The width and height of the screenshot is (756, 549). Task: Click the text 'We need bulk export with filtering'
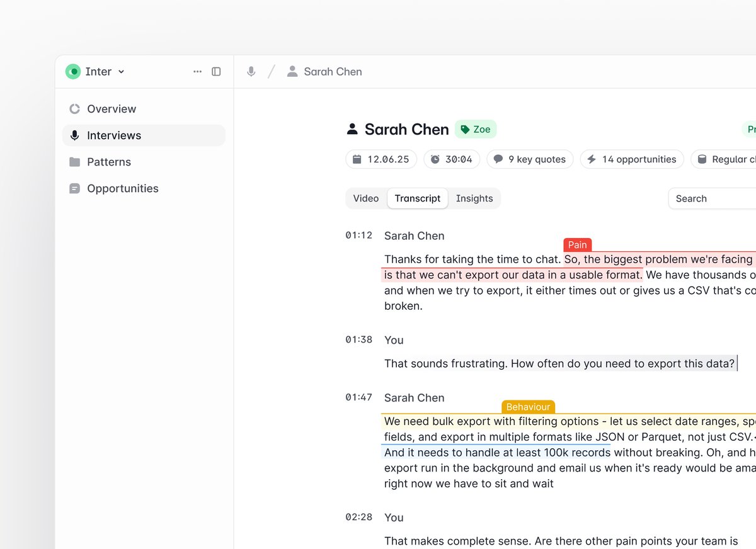472,421
